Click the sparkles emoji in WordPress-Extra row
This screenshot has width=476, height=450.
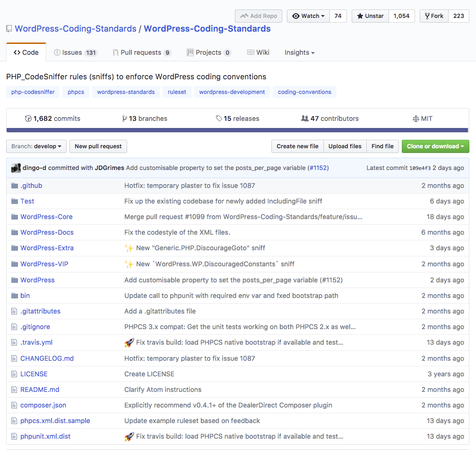(129, 248)
